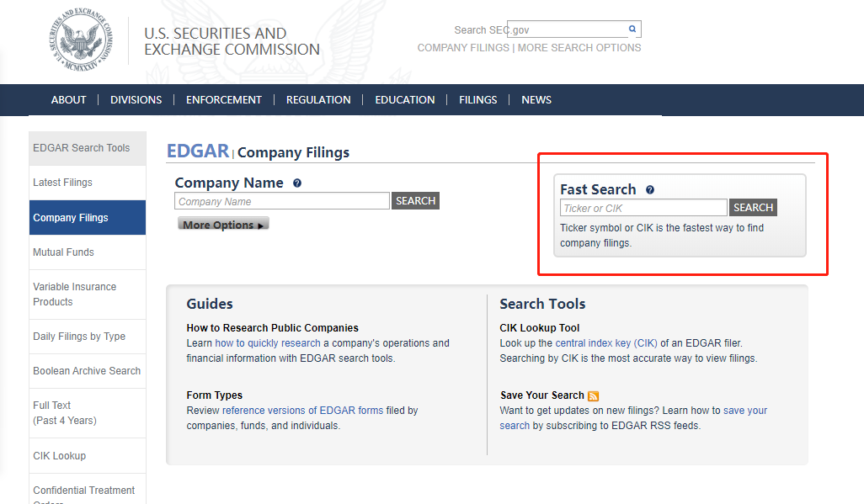
Task: Click the Company Name text field
Action: [x=282, y=201]
